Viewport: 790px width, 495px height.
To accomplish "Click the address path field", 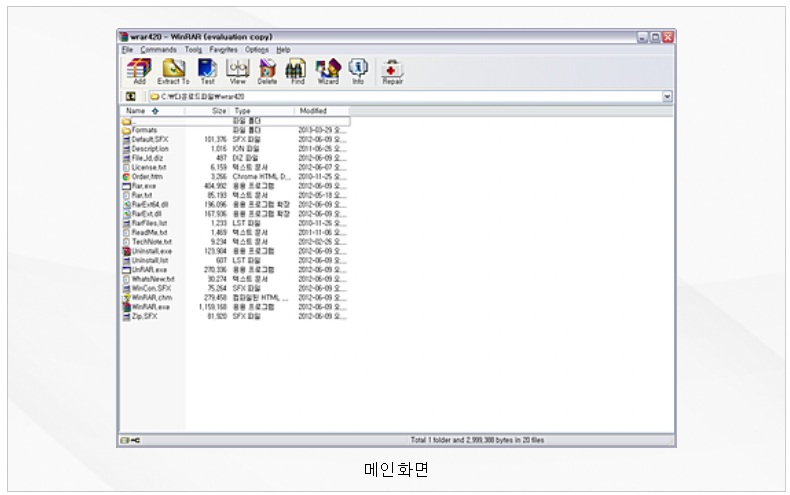I will (x=406, y=96).
